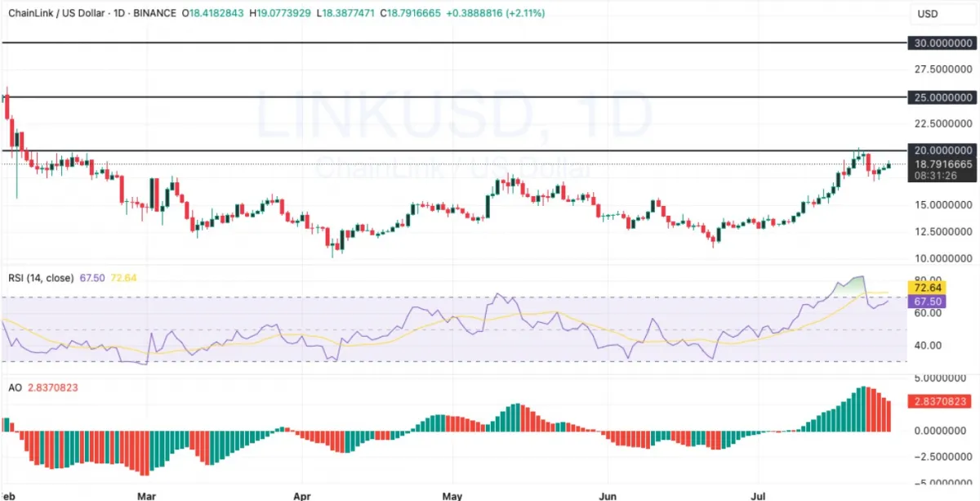
Task: Click the 25.0000000 horizontal line price label
Action: coord(941,97)
